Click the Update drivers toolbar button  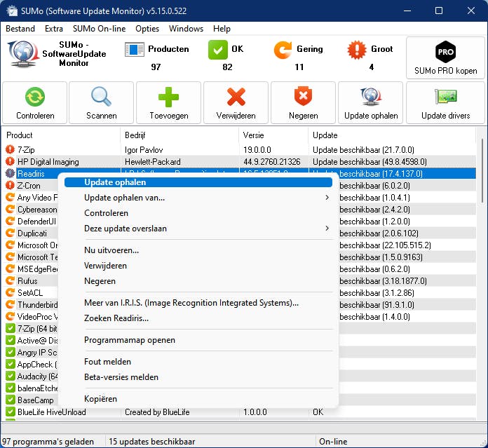click(x=445, y=102)
